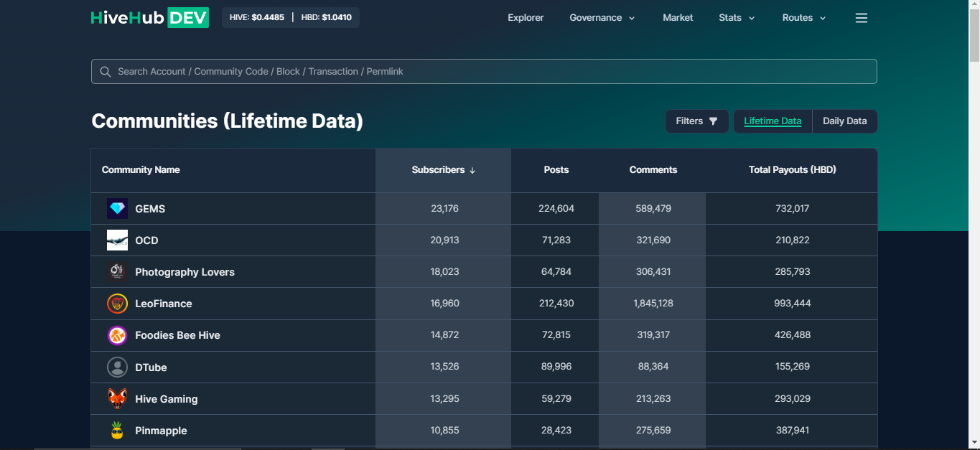Expand the Governance dropdown menu

click(602, 18)
